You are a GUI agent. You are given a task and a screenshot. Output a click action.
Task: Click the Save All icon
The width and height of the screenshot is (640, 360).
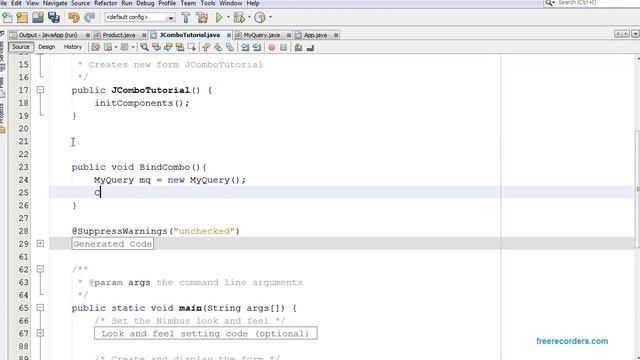(54, 18)
